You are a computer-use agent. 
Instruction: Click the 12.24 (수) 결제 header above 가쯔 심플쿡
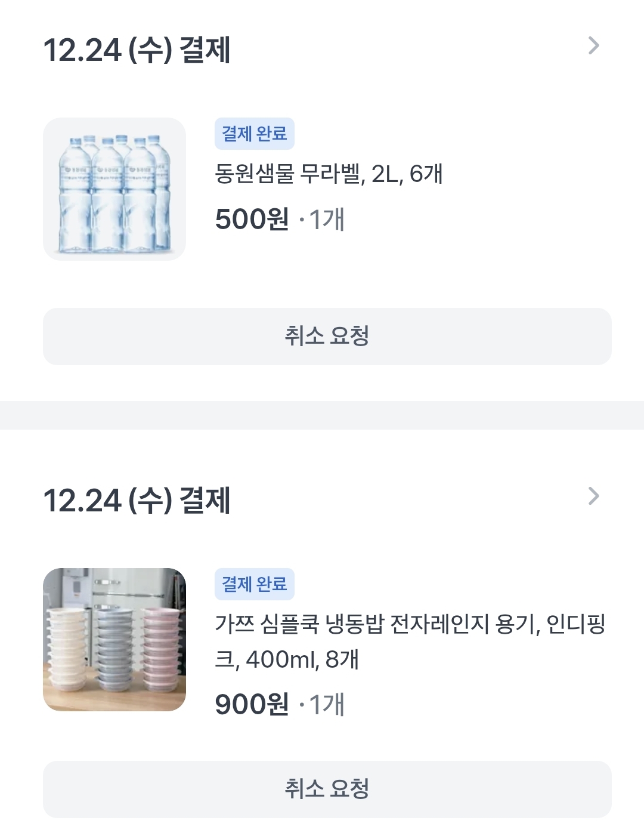(137, 500)
